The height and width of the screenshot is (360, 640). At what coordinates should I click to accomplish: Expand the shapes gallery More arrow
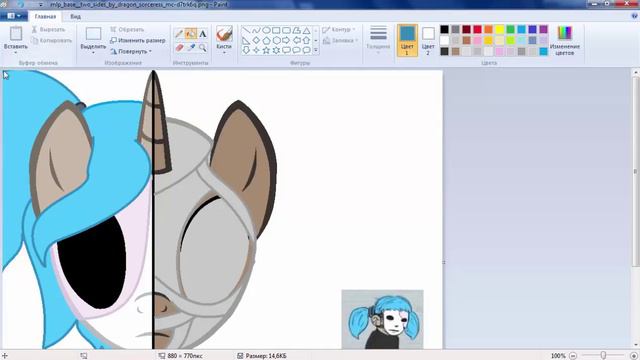coord(316,50)
